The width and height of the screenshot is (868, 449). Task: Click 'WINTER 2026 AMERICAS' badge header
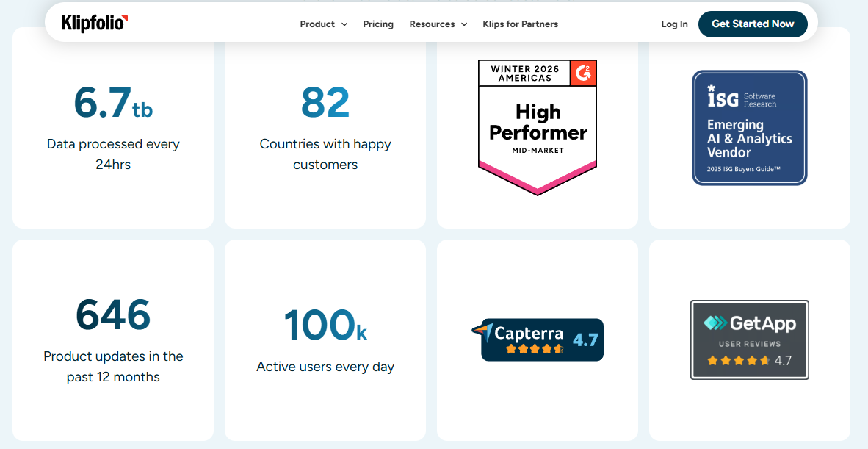tap(525, 73)
